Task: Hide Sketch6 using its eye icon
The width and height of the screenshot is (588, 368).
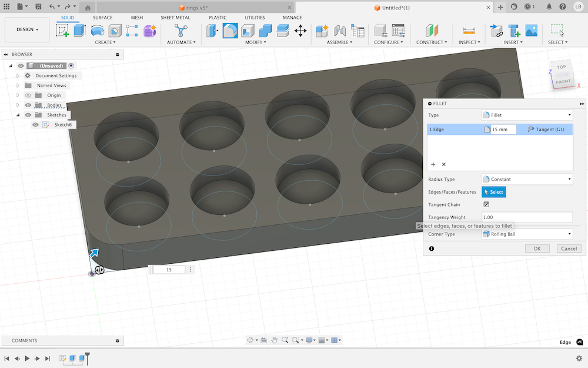Action: (x=35, y=125)
